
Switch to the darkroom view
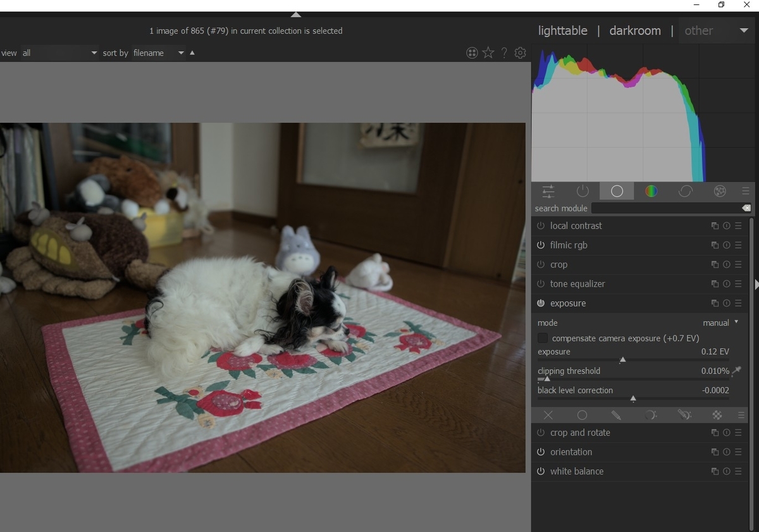tap(635, 30)
